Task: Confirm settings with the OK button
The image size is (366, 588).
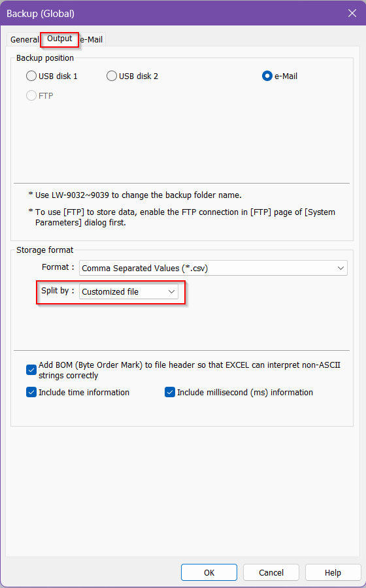Action: [209, 572]
